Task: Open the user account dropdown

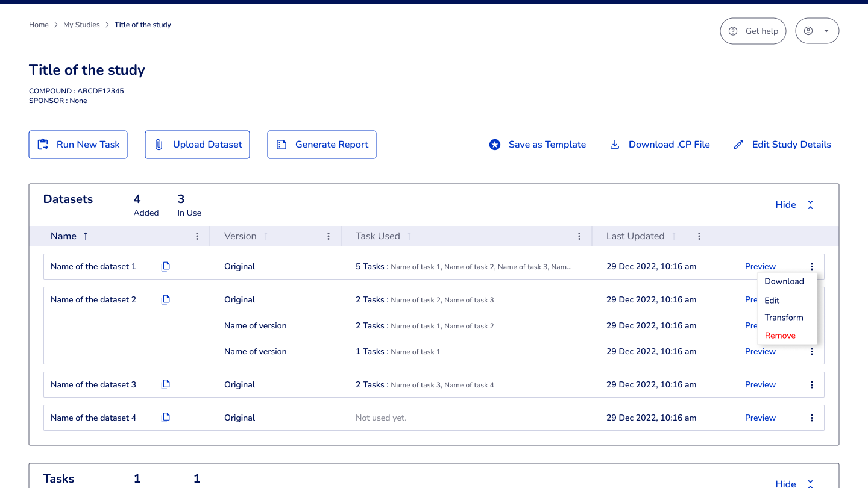Action: pos(817,31)
